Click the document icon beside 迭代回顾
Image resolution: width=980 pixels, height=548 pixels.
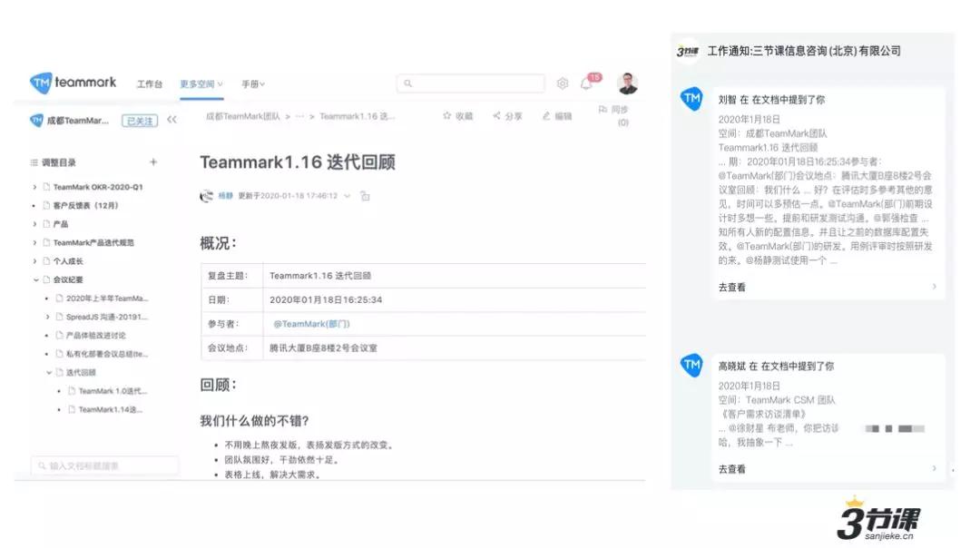59,372
